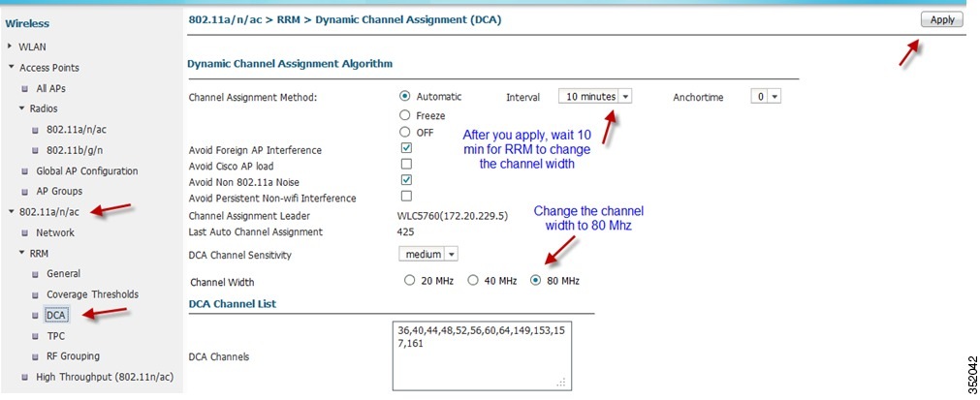Open Coverage Thresholds page
Screen dimensions: 980x400
pyautogui.click(x=92, y=293)
